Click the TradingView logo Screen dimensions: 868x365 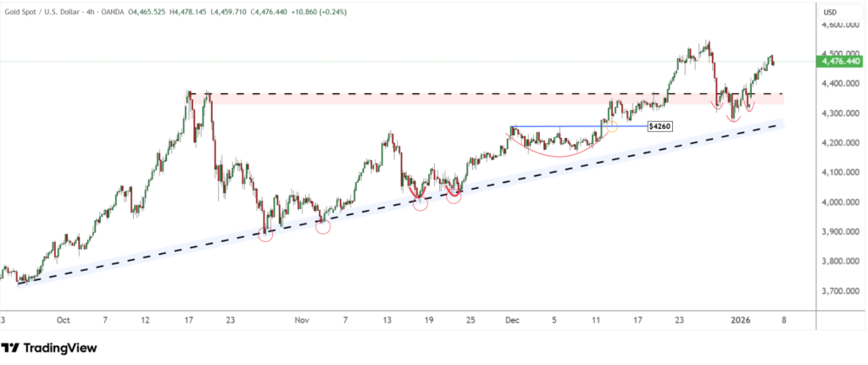49,348
